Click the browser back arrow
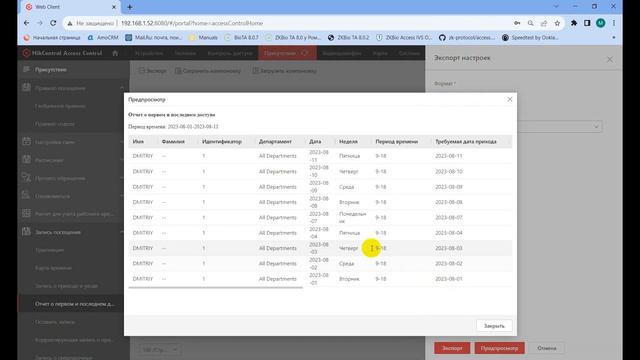640x360 pixels. click(x=27, y=23)
